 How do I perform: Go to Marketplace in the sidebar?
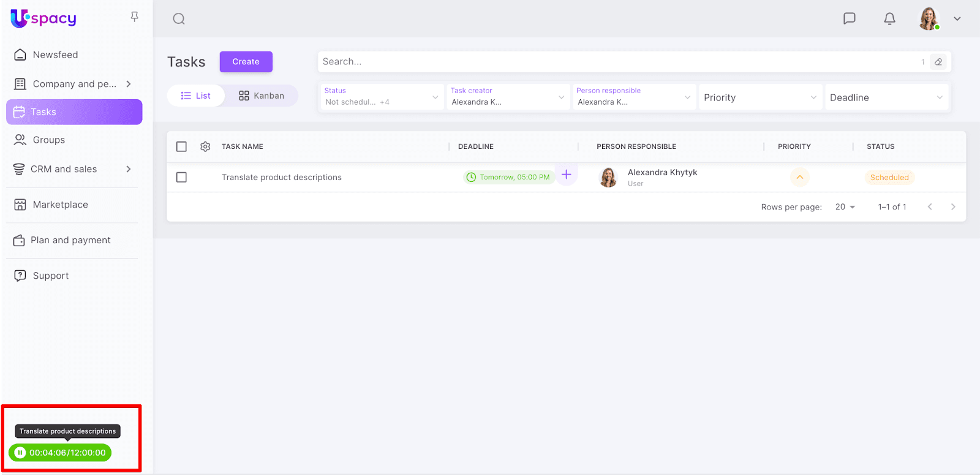coord(60,205)
